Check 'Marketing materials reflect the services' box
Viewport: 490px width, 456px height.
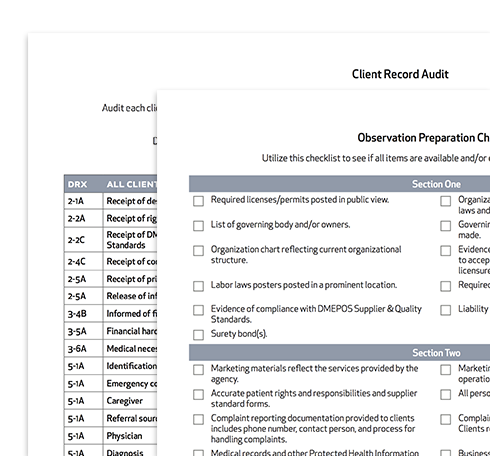tap(198, 370)
